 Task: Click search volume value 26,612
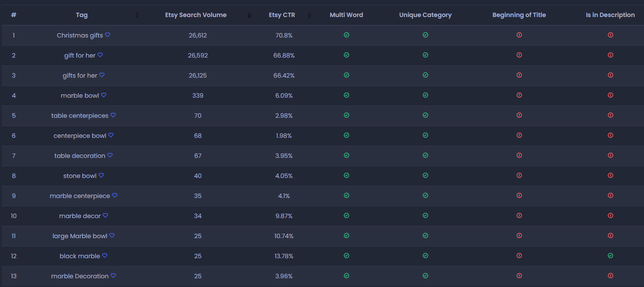[x=198, y=35]
